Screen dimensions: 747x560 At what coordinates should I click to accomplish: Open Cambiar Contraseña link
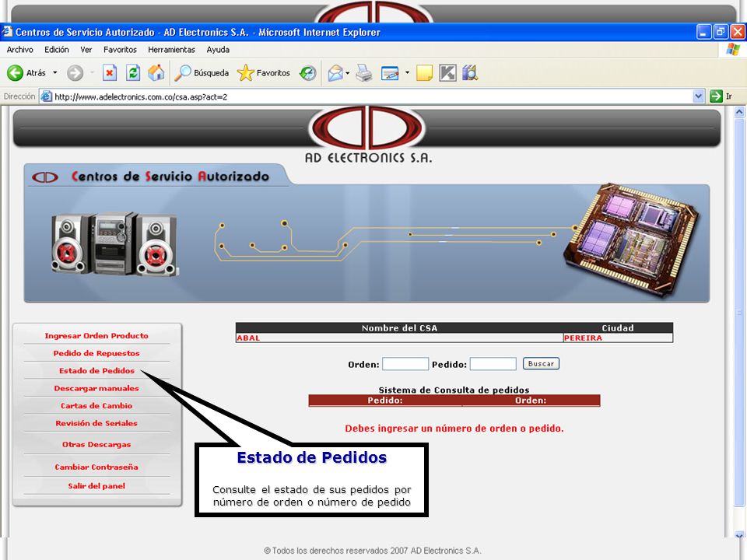tap(96, 467)
